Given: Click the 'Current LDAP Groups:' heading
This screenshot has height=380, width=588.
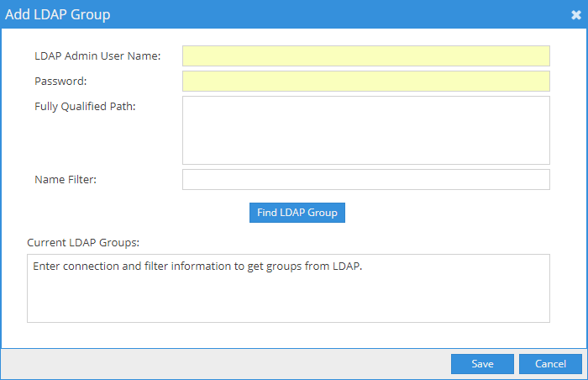Looking at the screenshot, I should point(83,243).
